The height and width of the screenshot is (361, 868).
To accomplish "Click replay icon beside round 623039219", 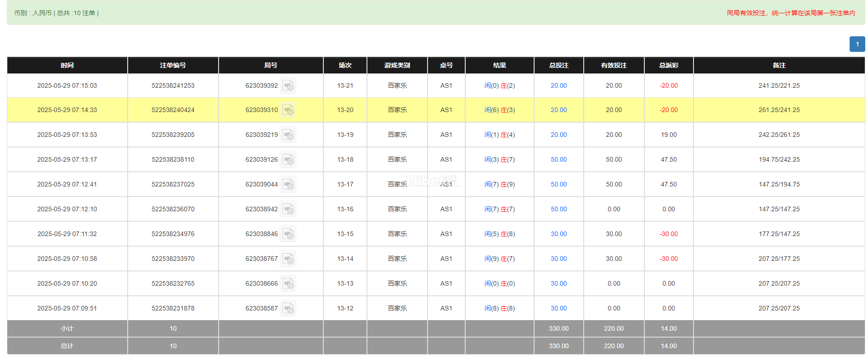I will (288, 135).
